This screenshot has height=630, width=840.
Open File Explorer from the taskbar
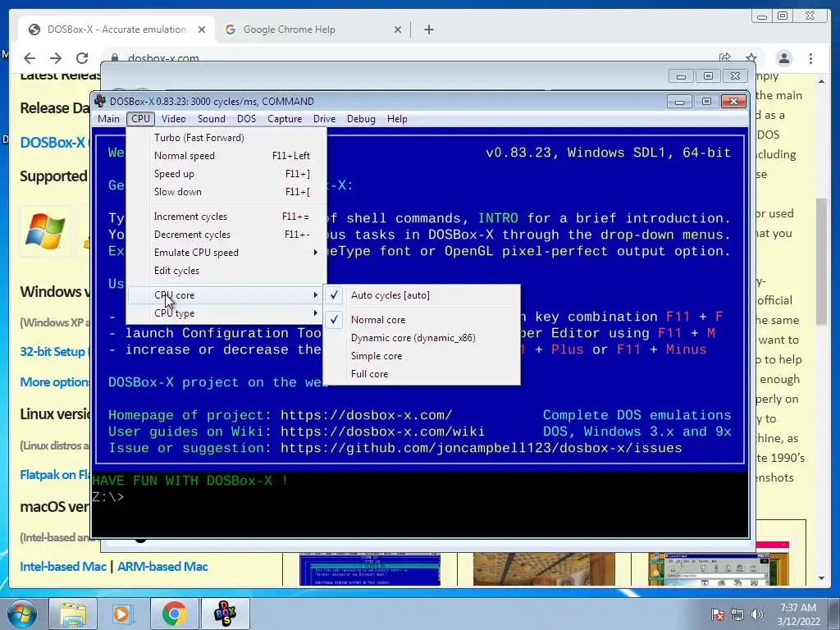pyautogui.click(x=73, y=614)
